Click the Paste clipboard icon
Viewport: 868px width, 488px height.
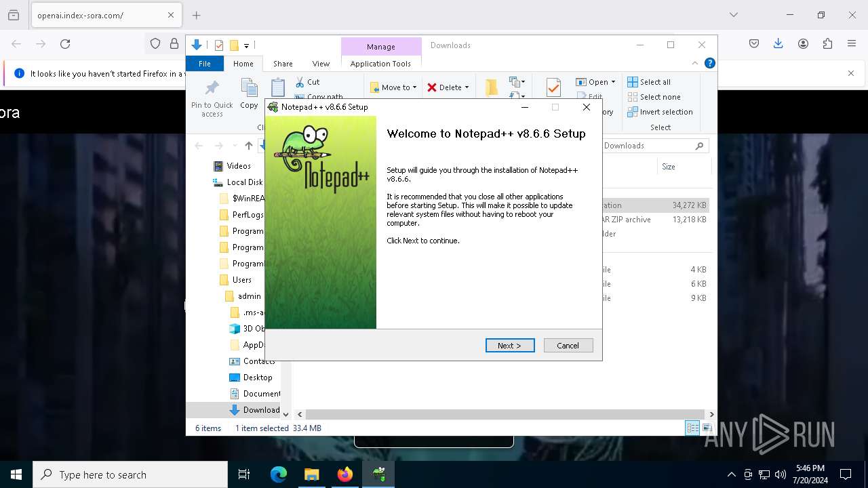278,88
